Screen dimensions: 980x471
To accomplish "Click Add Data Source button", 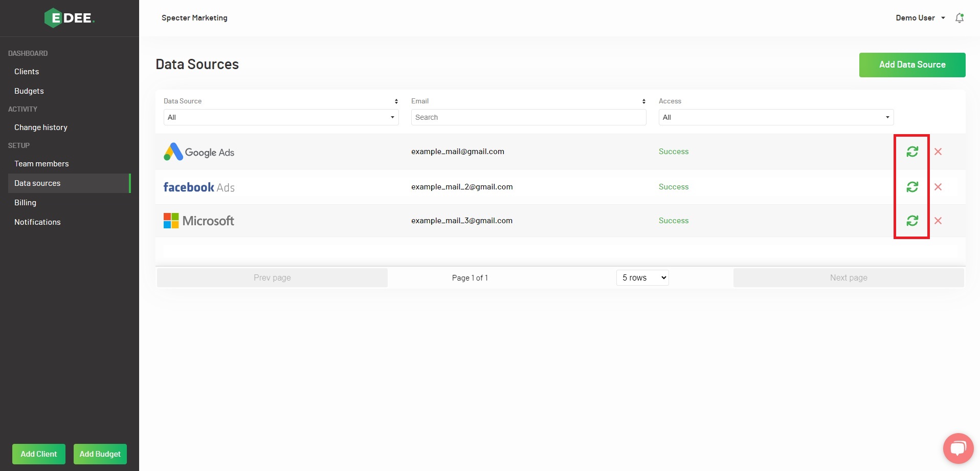I will tap(912, 65).
